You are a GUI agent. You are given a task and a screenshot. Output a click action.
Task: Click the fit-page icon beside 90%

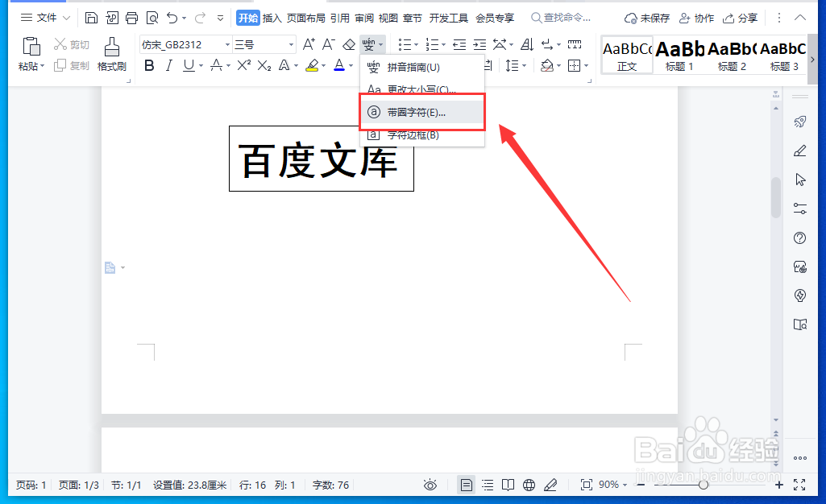pos(587,485)
